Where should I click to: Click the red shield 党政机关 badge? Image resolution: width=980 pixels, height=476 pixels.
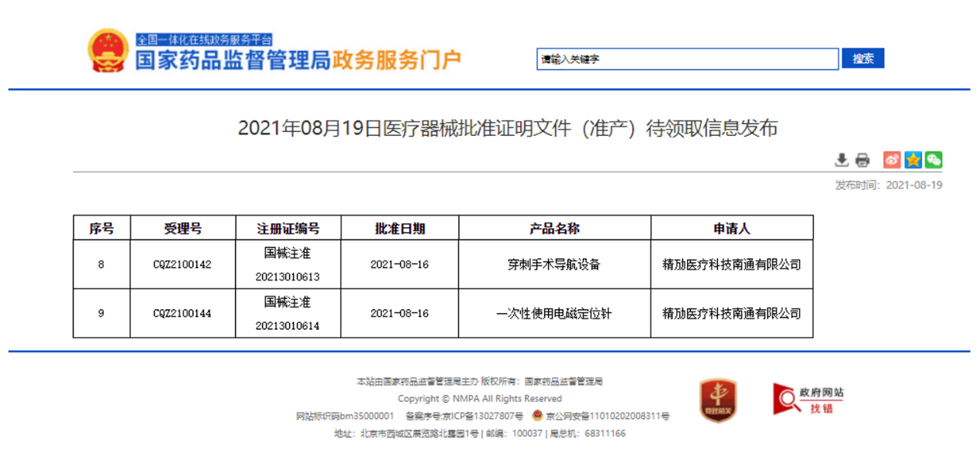[717, 400]
